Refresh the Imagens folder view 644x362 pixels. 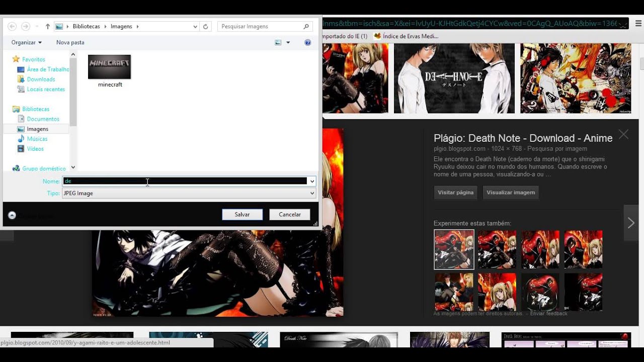[205, 26]
